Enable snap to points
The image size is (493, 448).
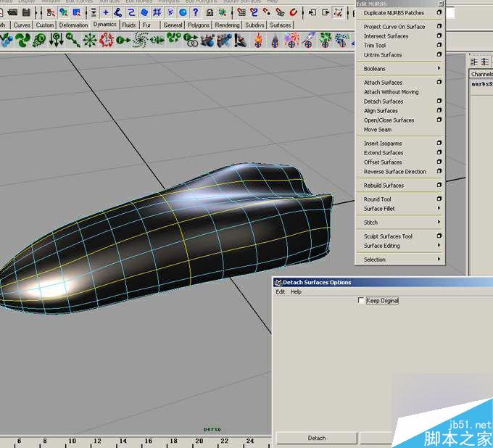[x=267, y=12]
